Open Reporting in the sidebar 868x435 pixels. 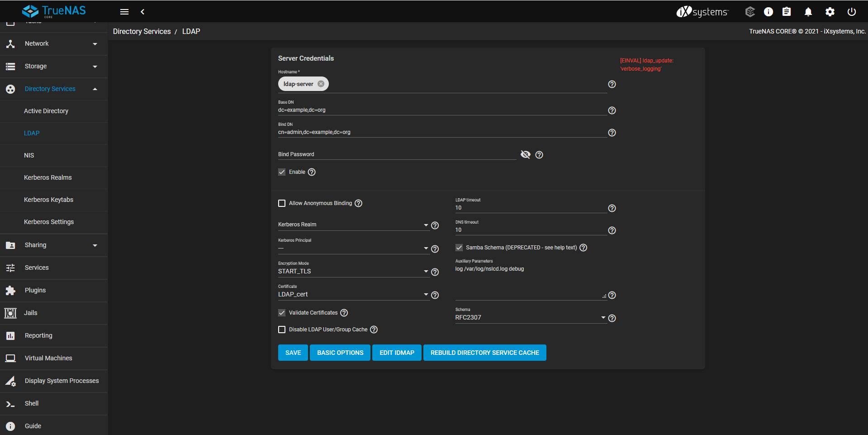[x=54, y=336]
